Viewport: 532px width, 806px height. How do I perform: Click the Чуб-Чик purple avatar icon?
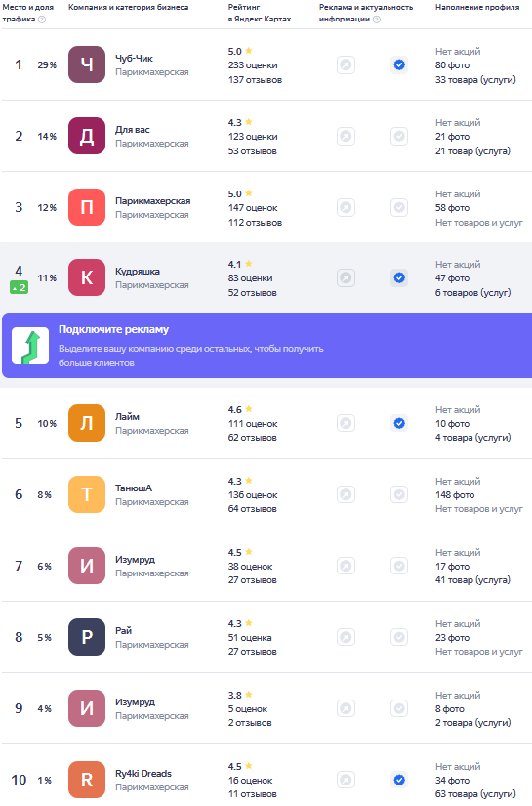pyautogui.click(x=87, y=64)
